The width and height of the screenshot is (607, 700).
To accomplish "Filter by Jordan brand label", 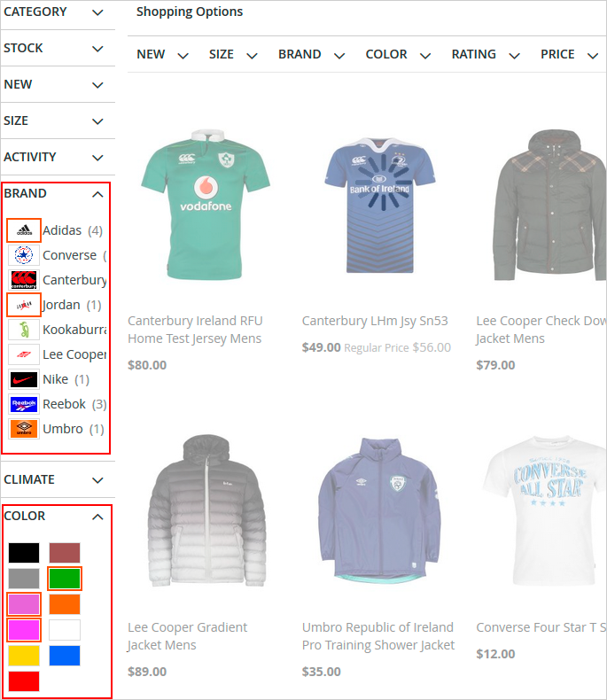I will tap(62, 305).
